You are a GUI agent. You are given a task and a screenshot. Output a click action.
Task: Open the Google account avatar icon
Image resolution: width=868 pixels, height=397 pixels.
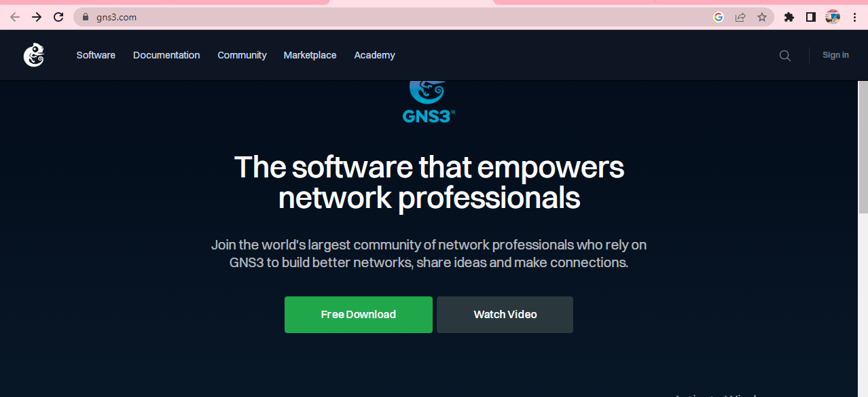(831, 17)
